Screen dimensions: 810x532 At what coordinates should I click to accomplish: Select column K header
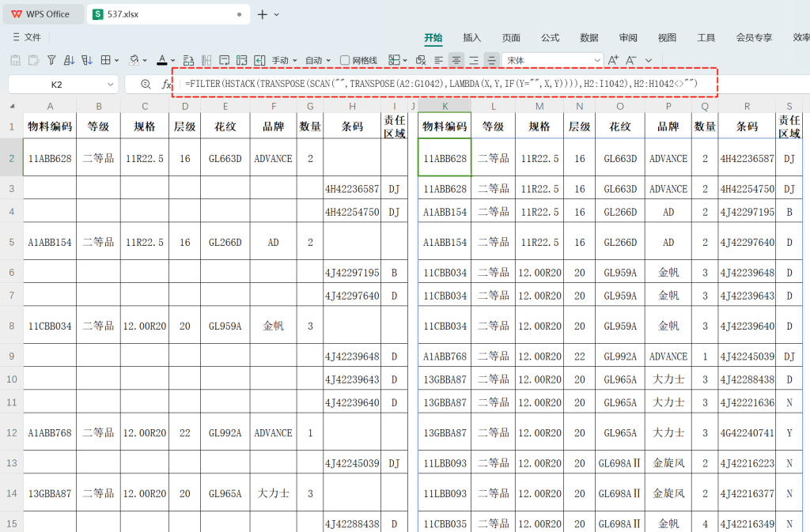click(x=445, y=106)
